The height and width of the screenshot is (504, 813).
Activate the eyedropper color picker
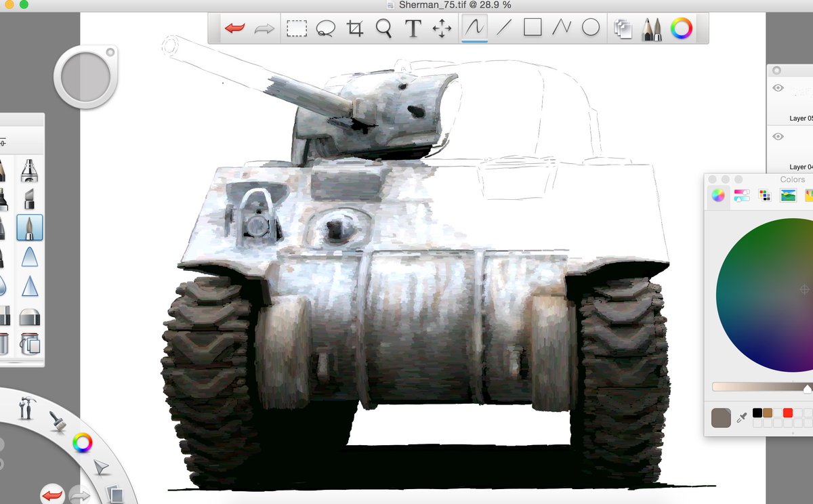tap(742, 417)
